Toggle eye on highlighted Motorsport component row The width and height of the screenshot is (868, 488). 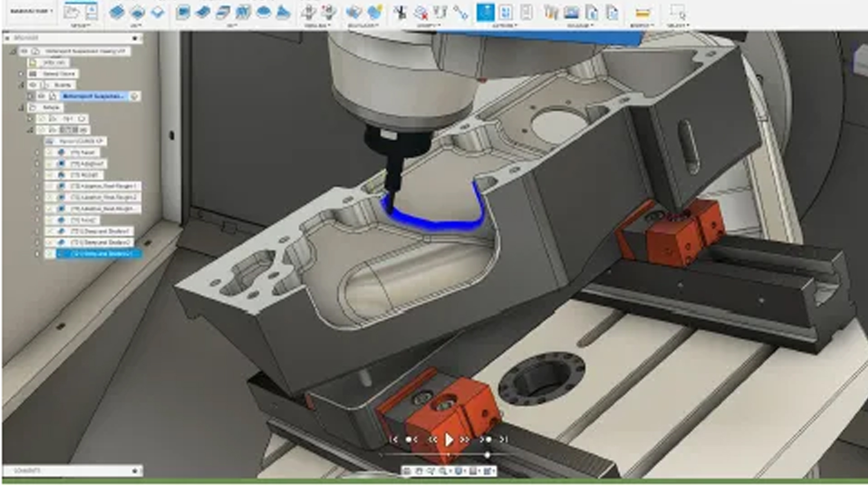tap(42, 96)
